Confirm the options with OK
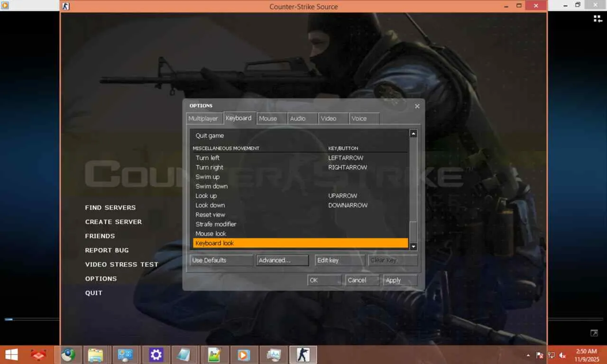 pos(324,280)
